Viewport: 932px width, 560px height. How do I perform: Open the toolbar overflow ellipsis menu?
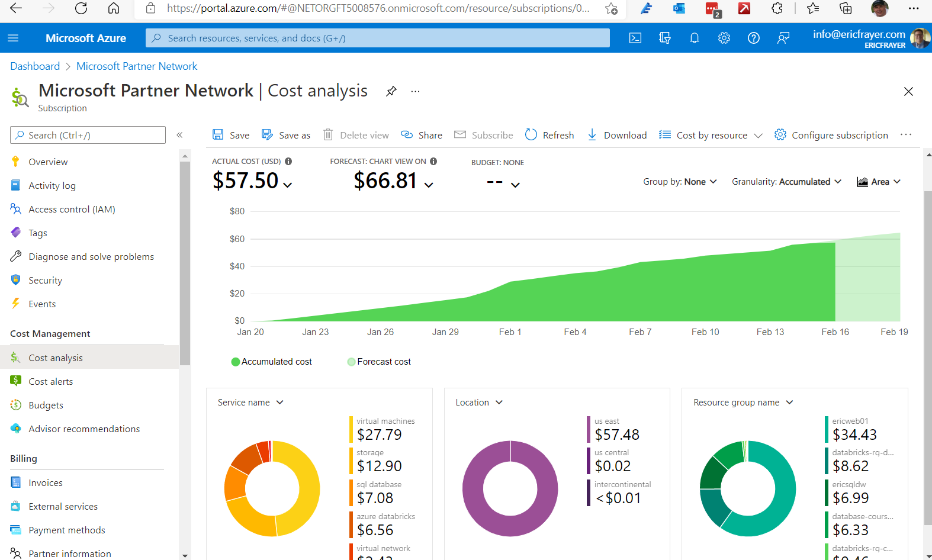(x=906, y=135)
